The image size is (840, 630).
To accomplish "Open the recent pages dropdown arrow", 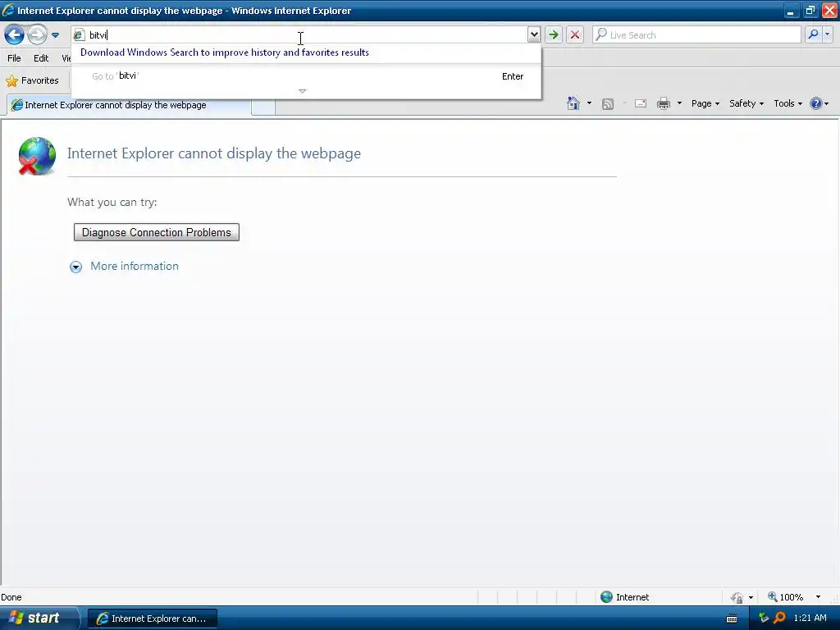I will point(55,35).
